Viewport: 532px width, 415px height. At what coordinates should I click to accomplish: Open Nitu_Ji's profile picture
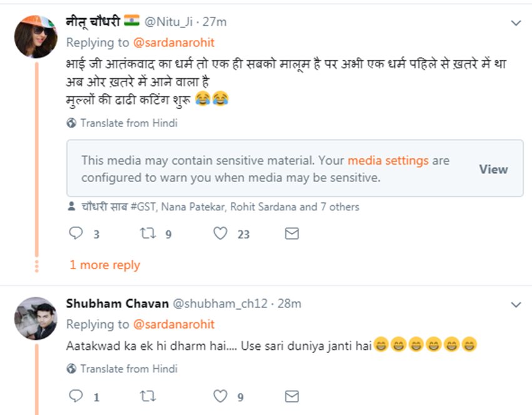click(x=36, y=36)
